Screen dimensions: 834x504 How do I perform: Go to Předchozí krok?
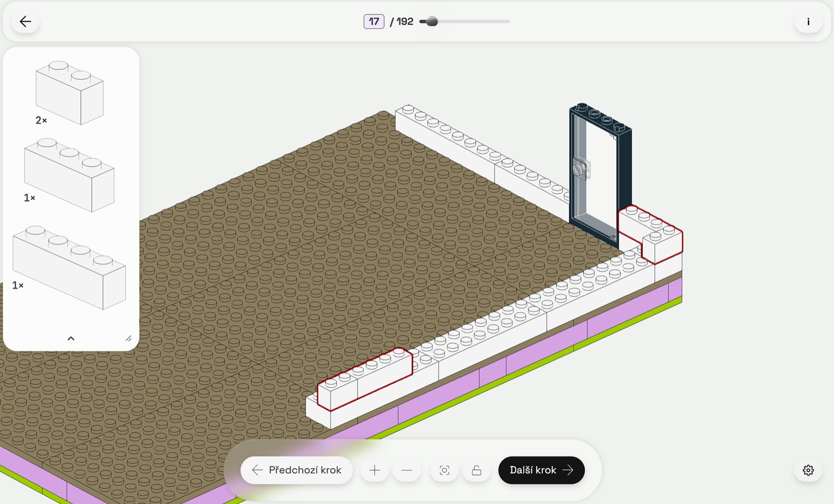coord(297,470)
